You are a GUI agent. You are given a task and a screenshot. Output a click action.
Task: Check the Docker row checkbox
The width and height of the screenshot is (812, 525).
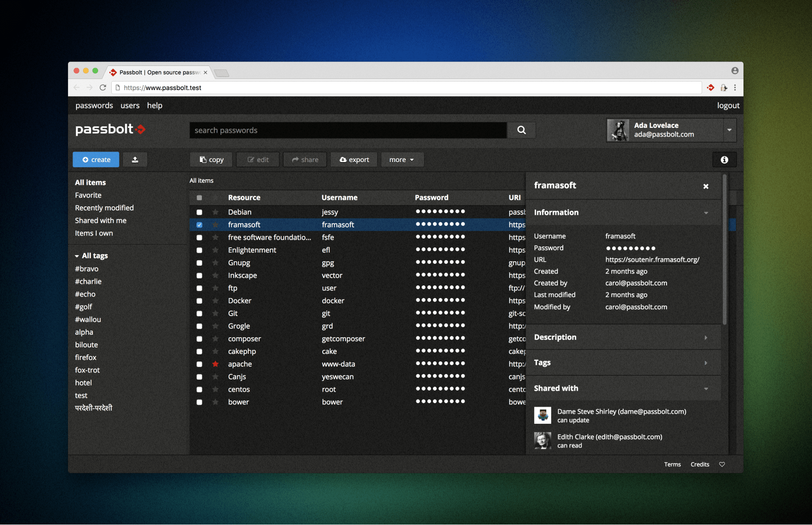(x=199, y=301)
